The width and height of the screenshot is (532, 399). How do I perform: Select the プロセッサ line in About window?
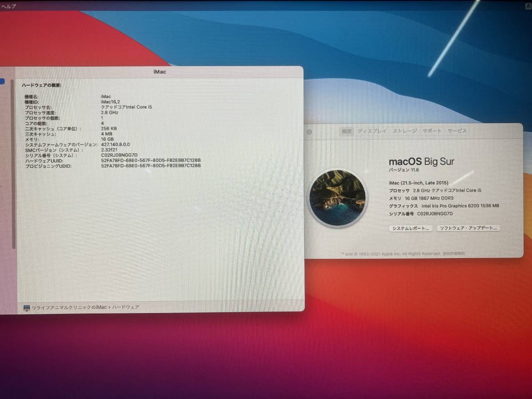[435, 190]
